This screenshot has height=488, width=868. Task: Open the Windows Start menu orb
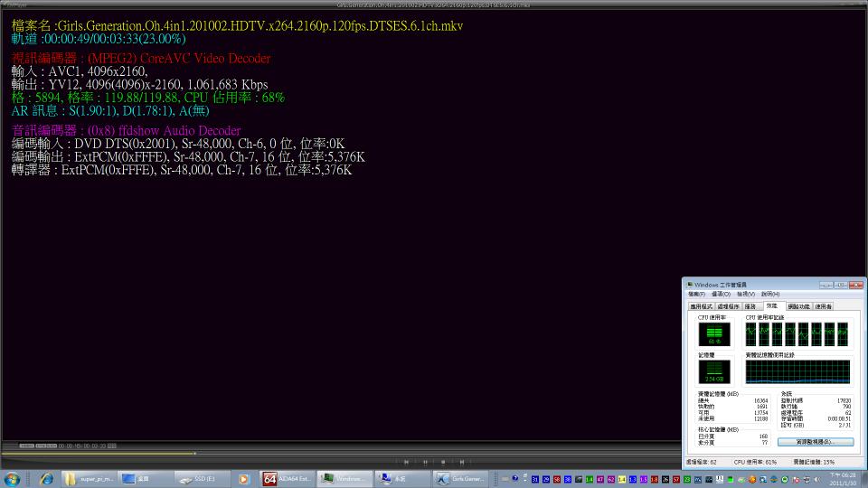pyautogui.click(x=12, y=479)
